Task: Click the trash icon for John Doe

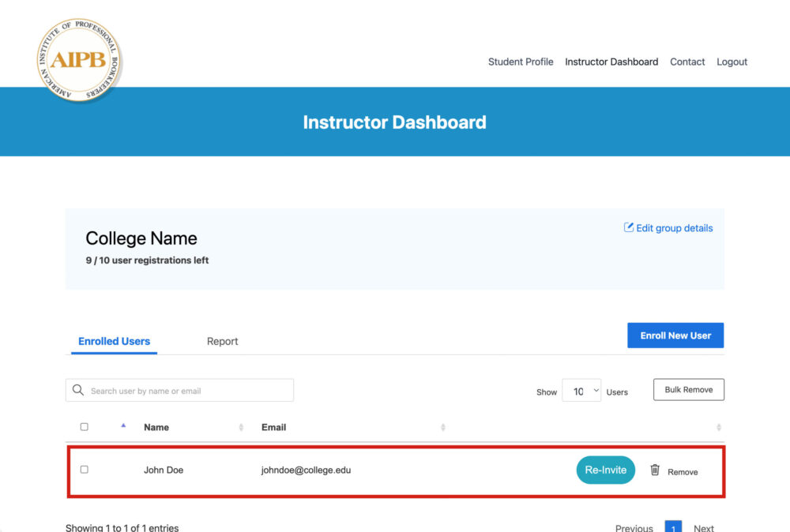Action: [x=654, y=470]
